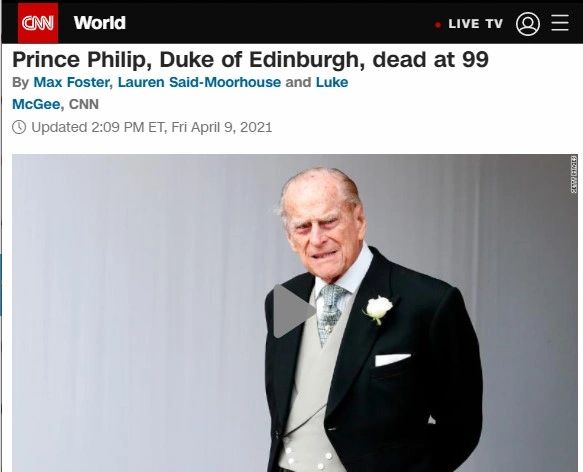Click the white pocket square in photo
The height and width of the screenshot is (472, 583).
(x=393, y=360)
